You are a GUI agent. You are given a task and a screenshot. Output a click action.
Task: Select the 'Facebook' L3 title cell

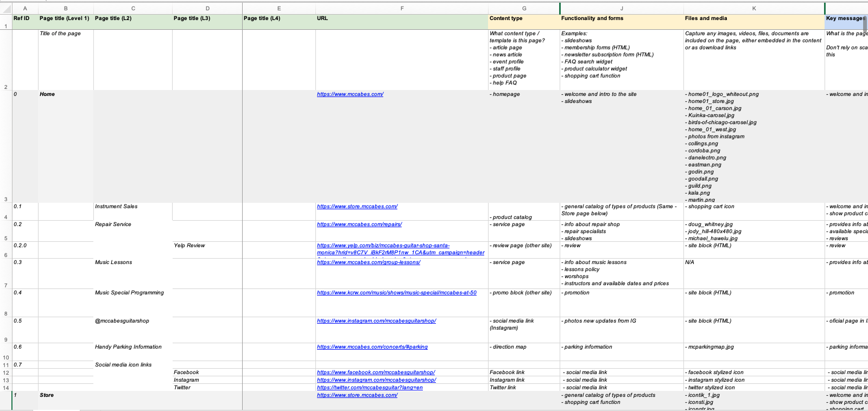click(207, 373)
